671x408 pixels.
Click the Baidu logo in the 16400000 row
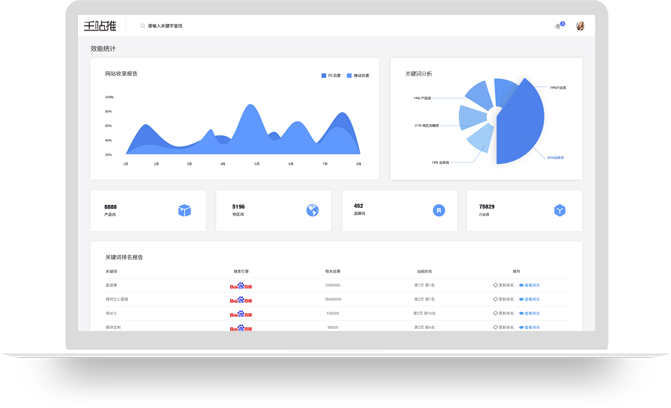click(241, 300)
